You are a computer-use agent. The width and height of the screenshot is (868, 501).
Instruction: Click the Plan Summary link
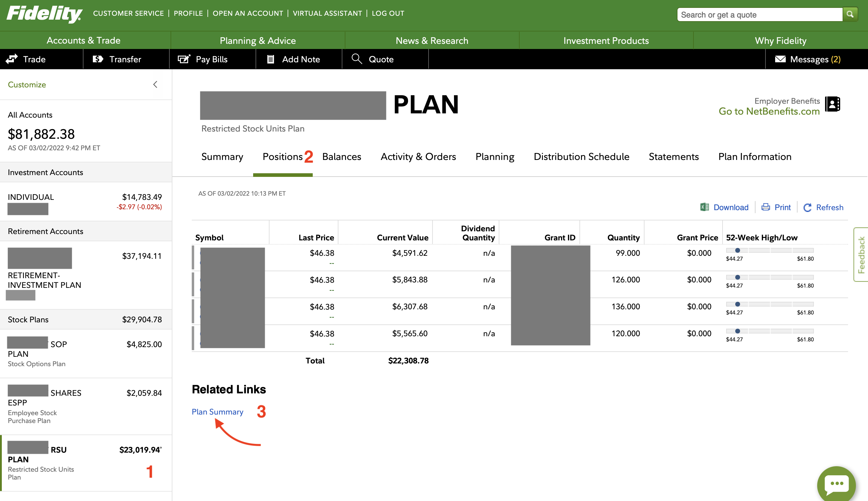click(x=217, y=412)
